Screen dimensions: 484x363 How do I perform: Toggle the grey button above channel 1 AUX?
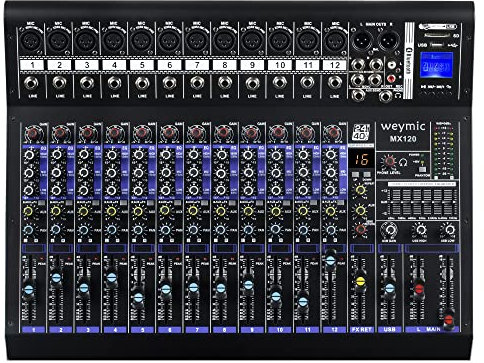(x=42, y=203)
